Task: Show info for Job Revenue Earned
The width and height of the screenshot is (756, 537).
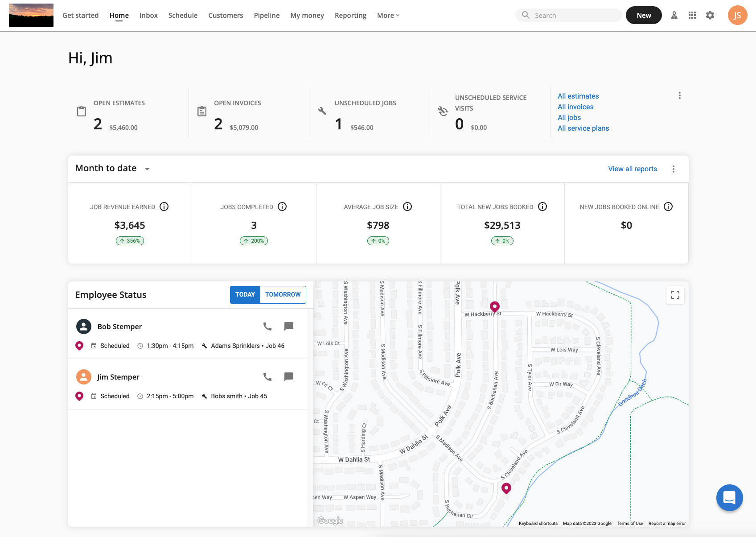Action: click(164, 207)
